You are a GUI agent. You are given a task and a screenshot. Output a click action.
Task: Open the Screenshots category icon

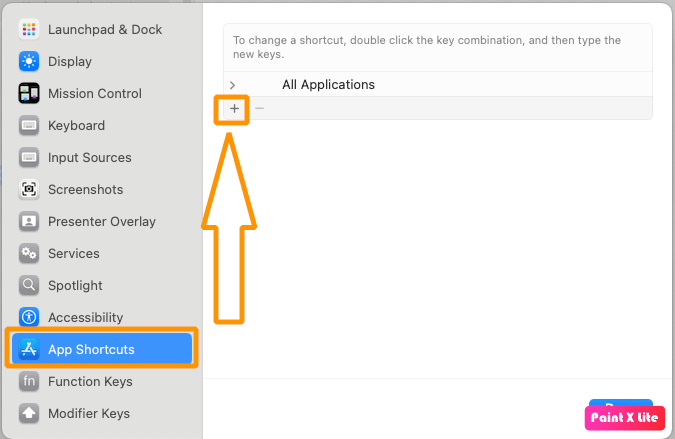[29, 189]
